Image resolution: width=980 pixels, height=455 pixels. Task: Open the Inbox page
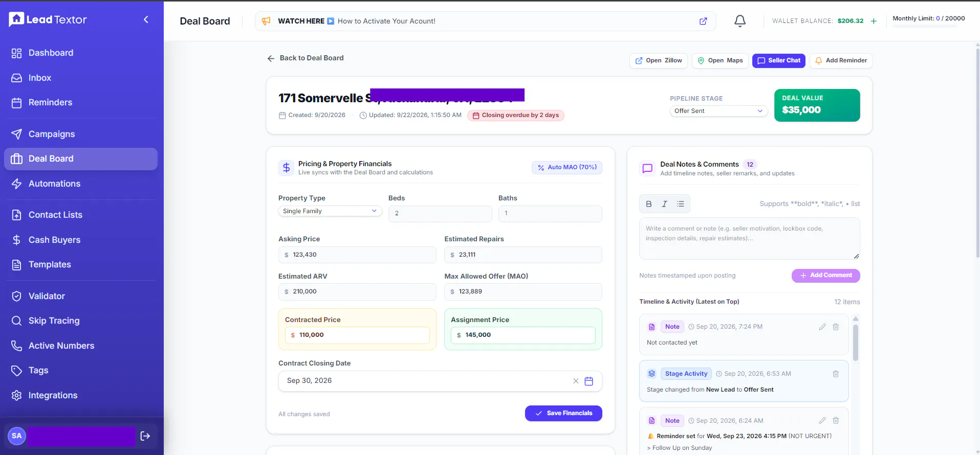81,78
